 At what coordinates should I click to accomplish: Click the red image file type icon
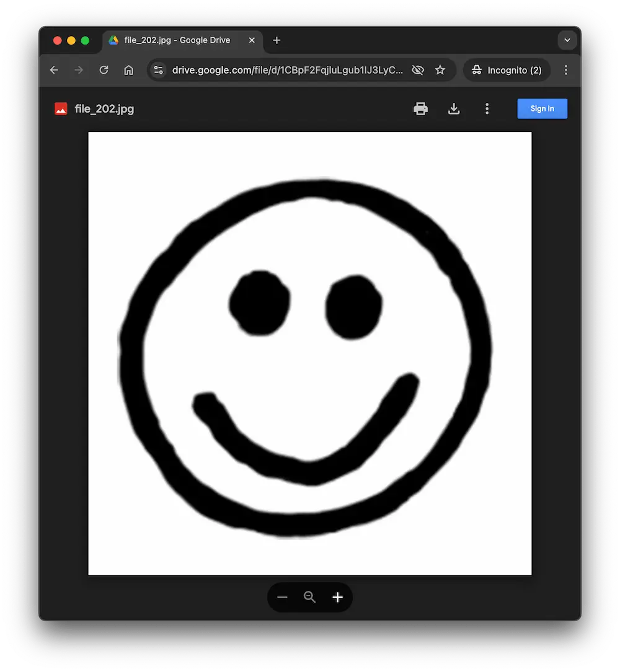click(61, 109)
